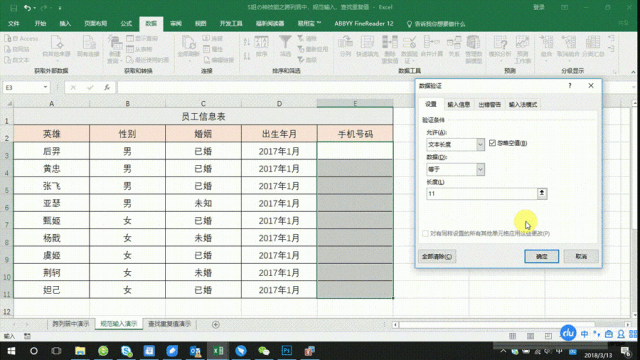Click the 快速填充 Flash Fill icon

pyautogui.click(x=367, y=46)
